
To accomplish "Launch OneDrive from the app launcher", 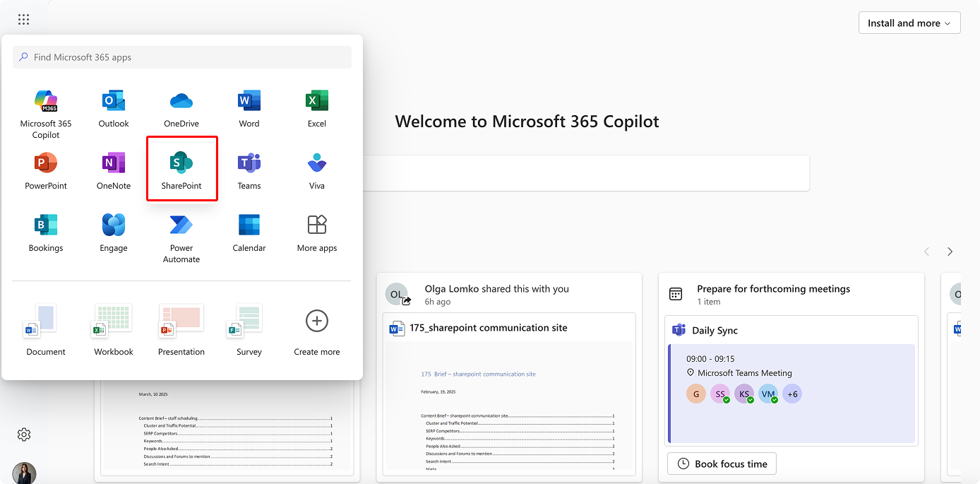I will pos(181,106).
